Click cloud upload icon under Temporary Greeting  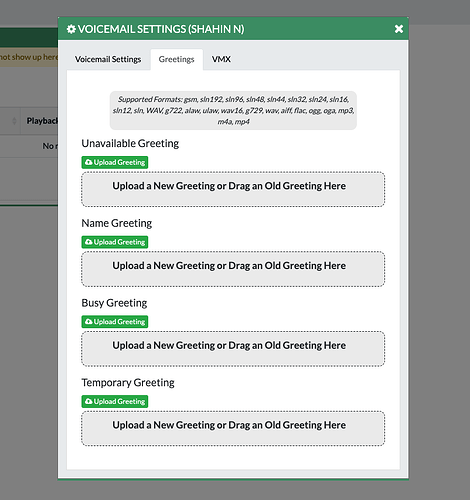click(x=88, y=401)
